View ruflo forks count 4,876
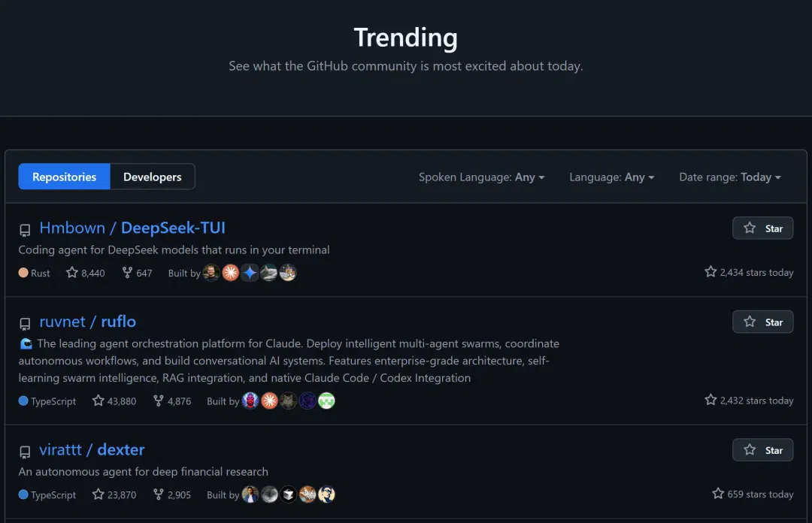Image resolution: width=812 pixels, height=523 pixels. [x=172, y=401]
